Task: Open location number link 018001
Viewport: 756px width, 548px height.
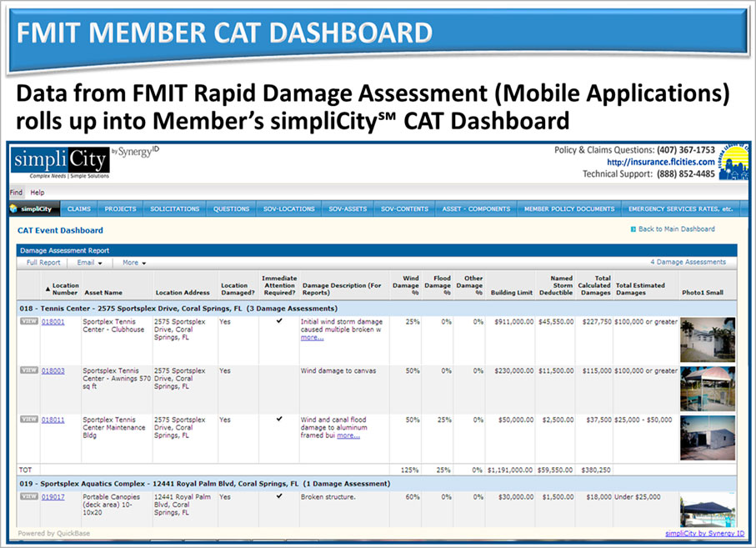Action: click(53, 322)
